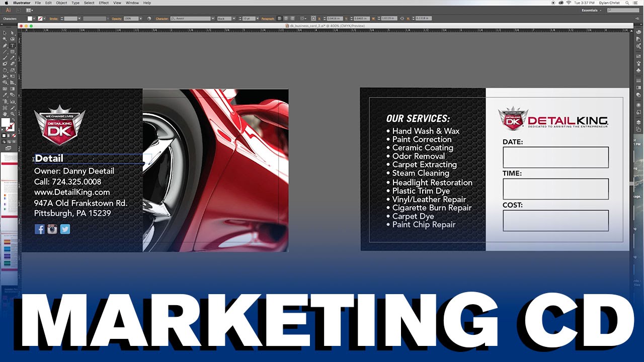Select the Symbol Sprayer tool
The height and width of the screenshot is (362, 644).
click(5, 101)
